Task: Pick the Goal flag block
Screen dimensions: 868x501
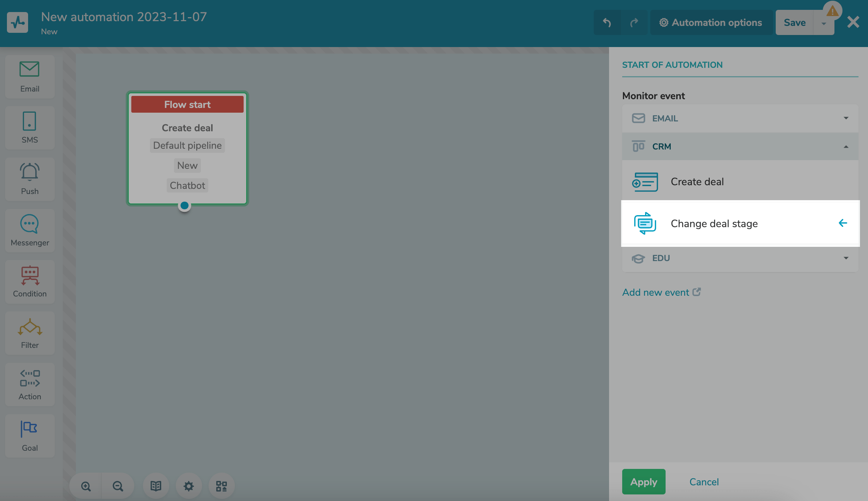Action: [x=30, y=436]
